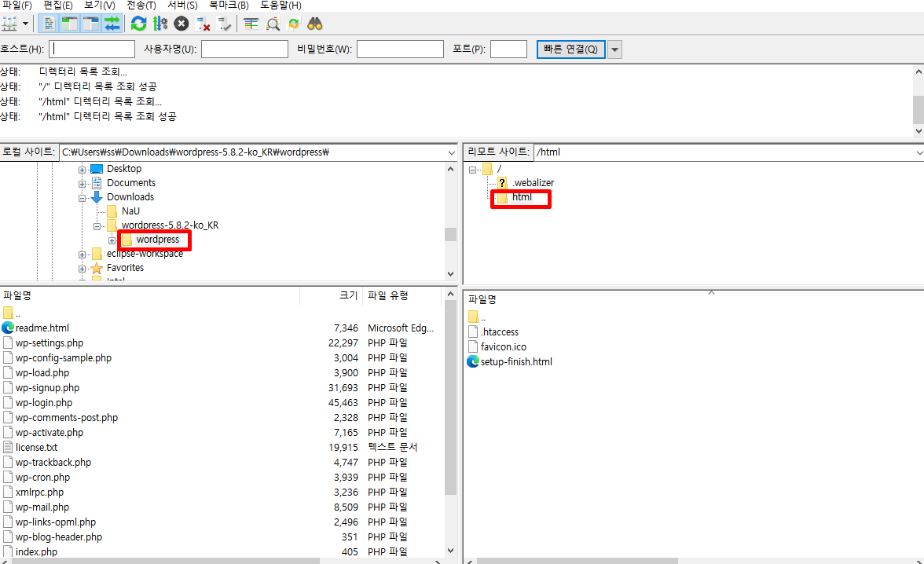Expand the eclipse-workspace tree node

pyautogui.click(x=82, y=255)
